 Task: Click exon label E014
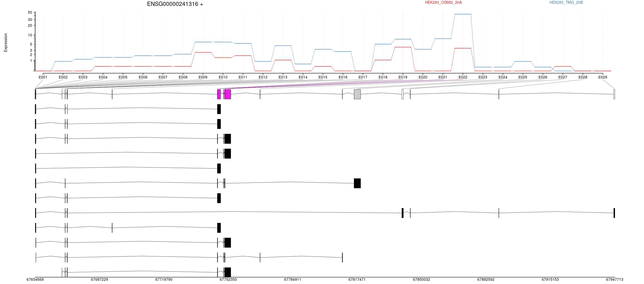pos(303,77)
